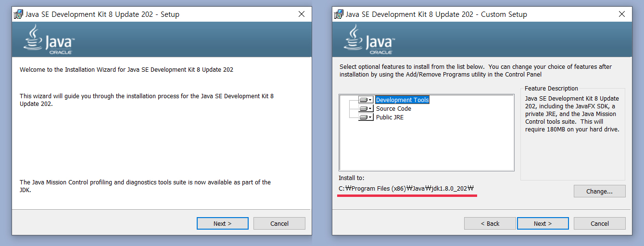Close the Setup welcome window
This screenshot has height=246, width=644.
tap(302, 14)
